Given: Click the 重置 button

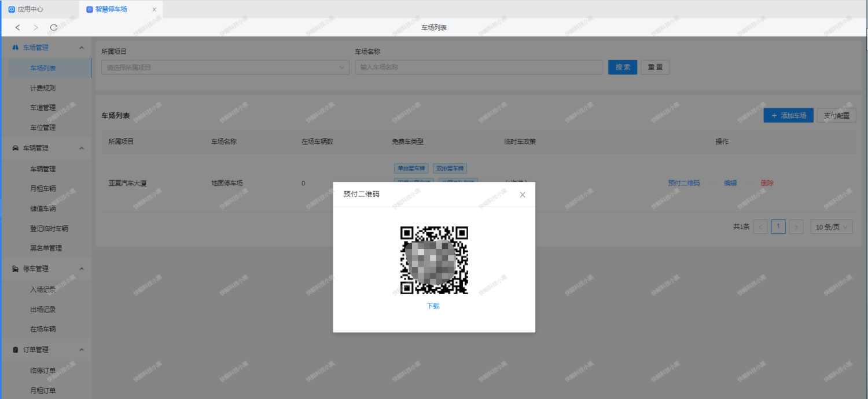Looking at the screenshot, I should [655, 67].
